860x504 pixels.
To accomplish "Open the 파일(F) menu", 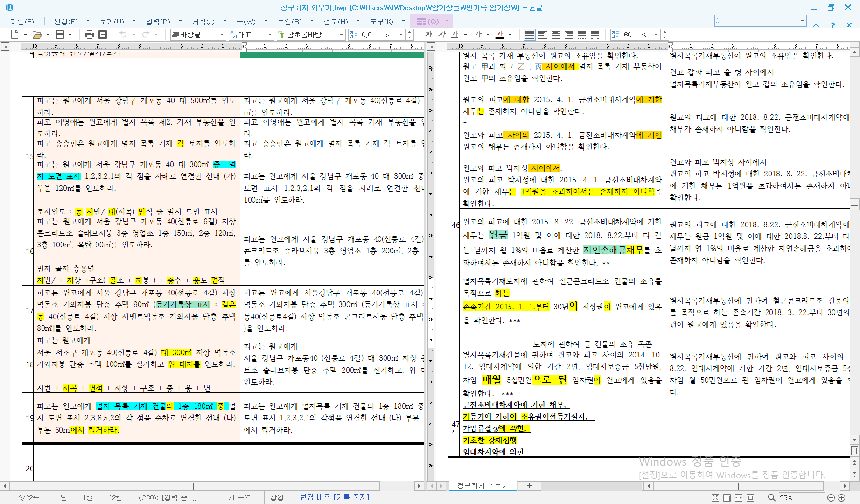I will pos(22,21).
